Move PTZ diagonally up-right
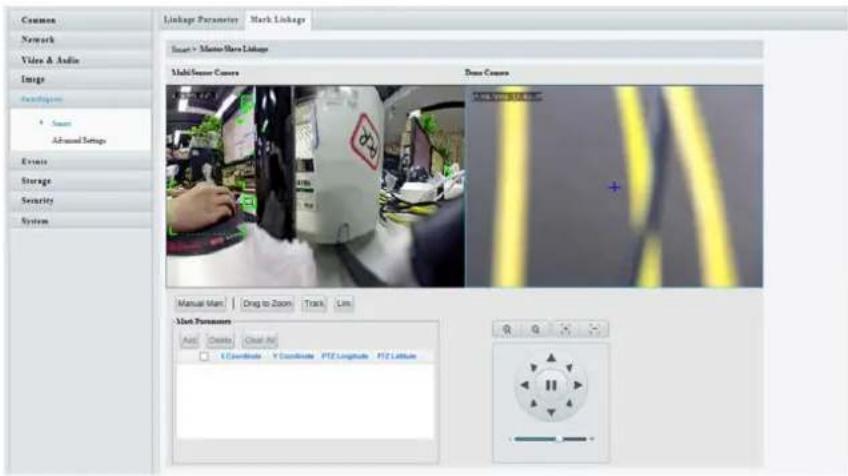Viewport: 848px width, 476px height. point(569,368)
